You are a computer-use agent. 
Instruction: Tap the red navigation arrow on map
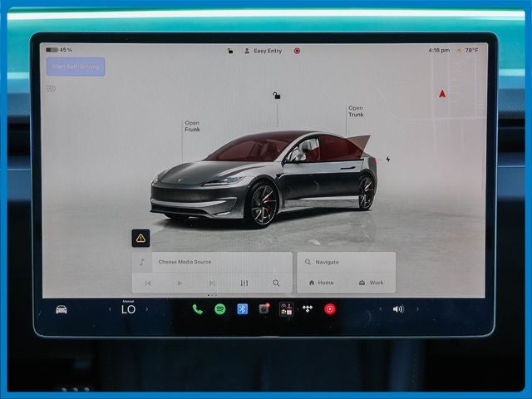pos(442,94)
